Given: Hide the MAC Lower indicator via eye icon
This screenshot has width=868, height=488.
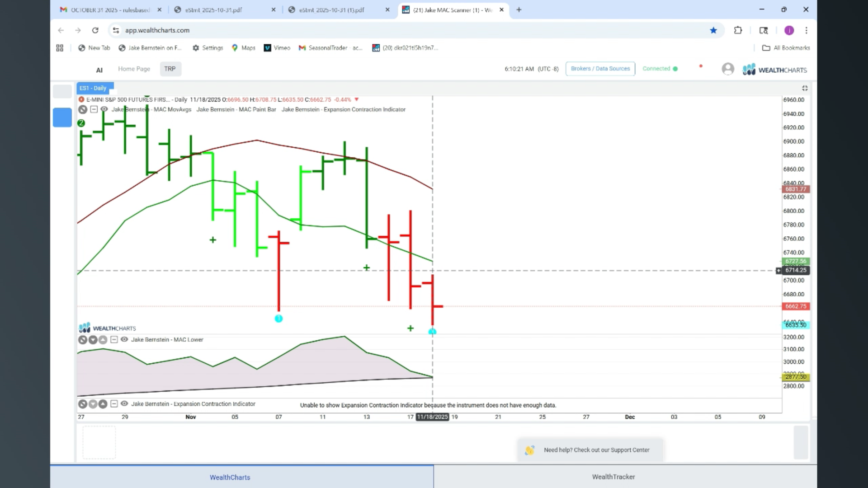Looking at the screenshot, I should coord(124,339).
